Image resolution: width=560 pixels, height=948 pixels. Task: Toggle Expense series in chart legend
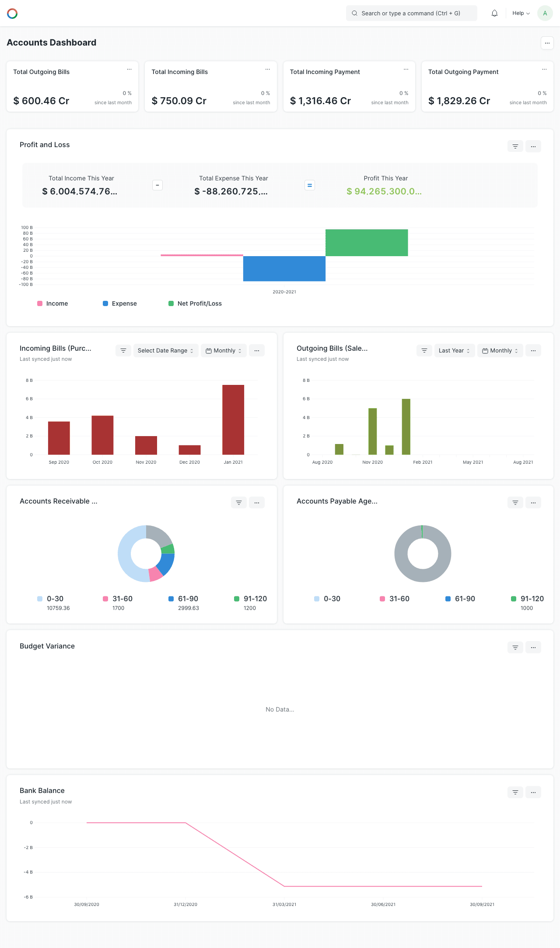pyautogui.click(x=120, y=303)
